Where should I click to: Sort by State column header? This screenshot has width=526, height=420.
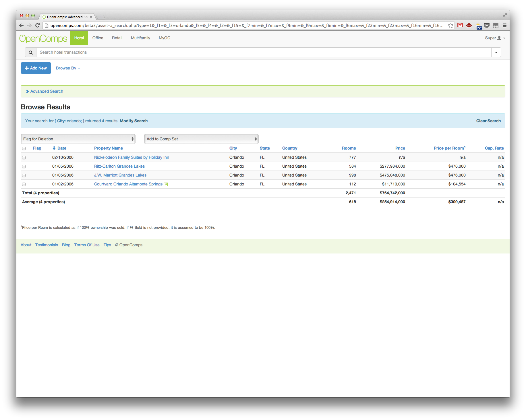(265, 148)
